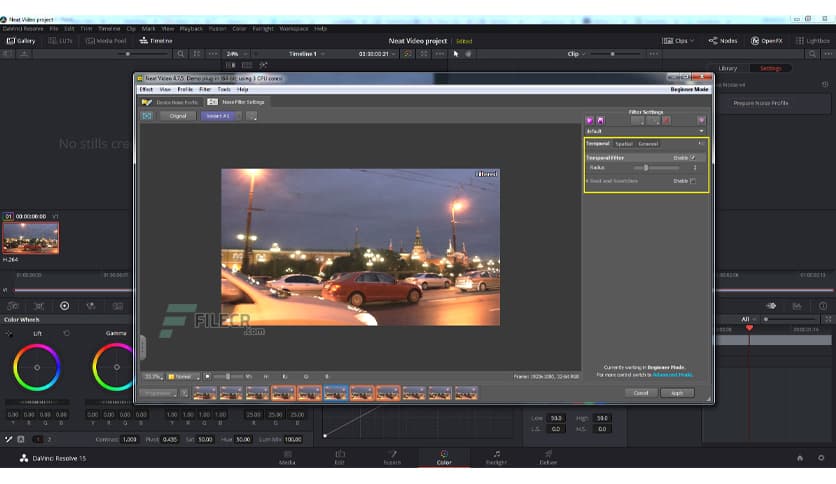Select clip 01 thumbnail in Resolve
The image size is (836, 484).
click(x=31, y=238)
